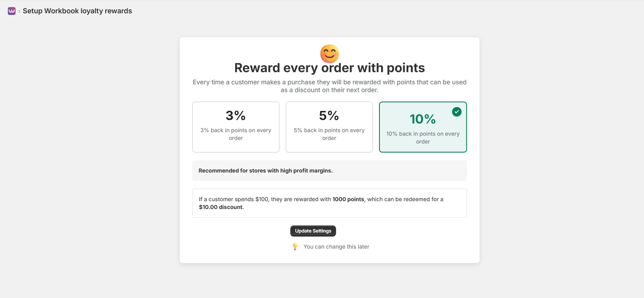Select the 10% rewards option card
The image size is (644, 298).
click(x=422, y=127)
